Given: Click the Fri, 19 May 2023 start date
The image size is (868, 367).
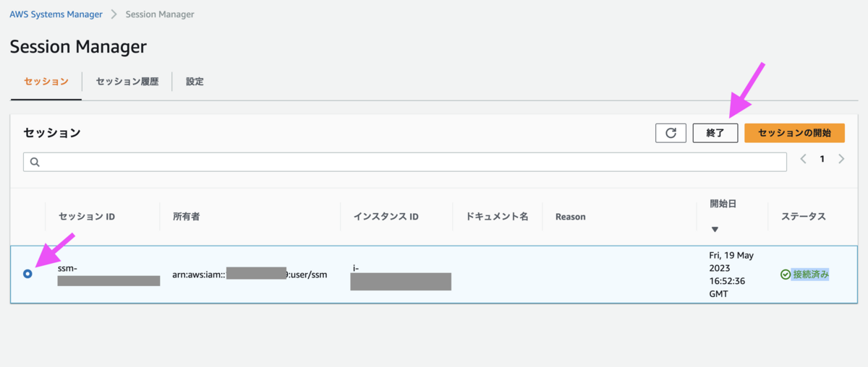Looking at the screenshot, I should pos(733,275).
